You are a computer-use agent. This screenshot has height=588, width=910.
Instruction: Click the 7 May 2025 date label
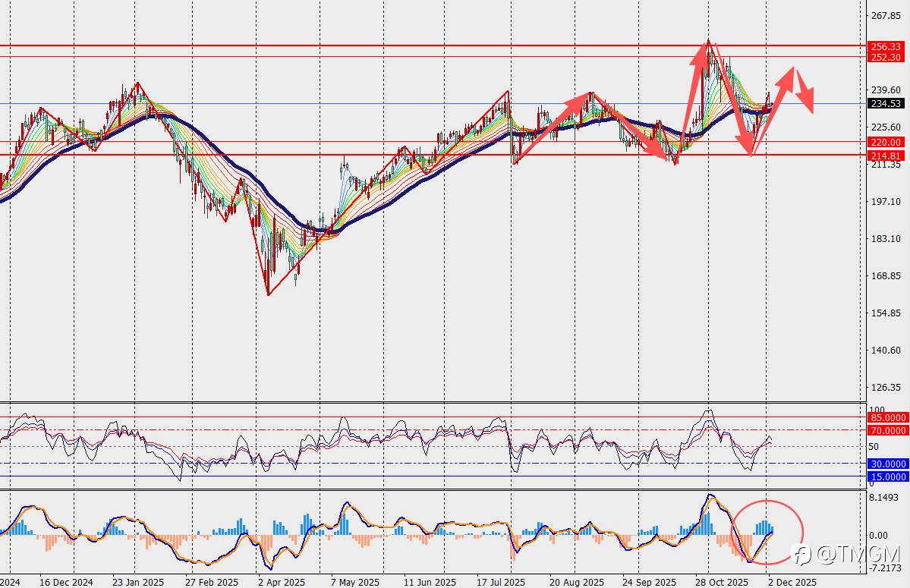(x=355, y=582)
